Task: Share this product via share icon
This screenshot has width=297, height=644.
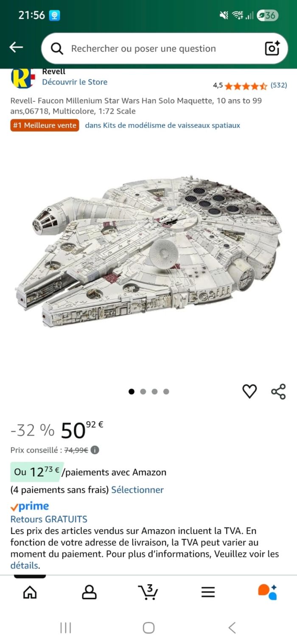Action: point(278,391)
